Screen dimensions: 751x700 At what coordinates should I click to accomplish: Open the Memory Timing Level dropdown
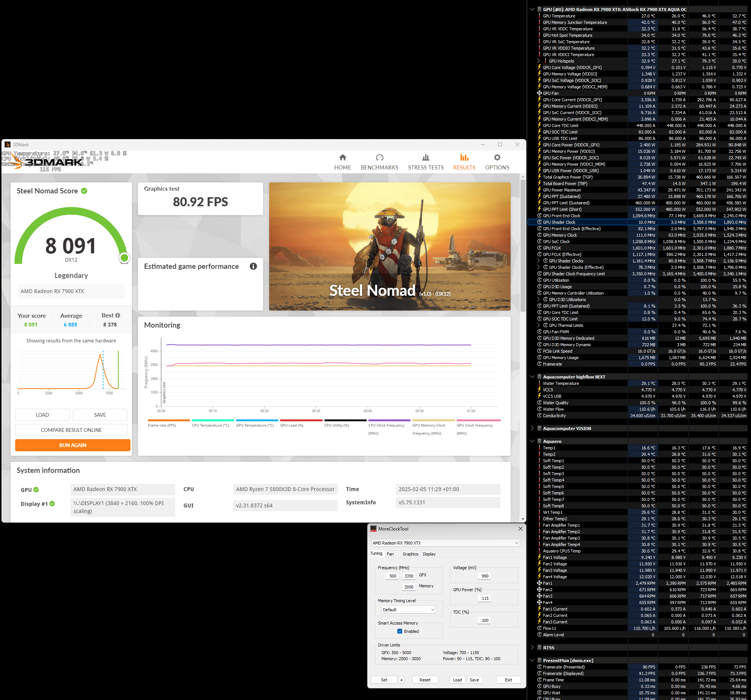click(409, 610)
